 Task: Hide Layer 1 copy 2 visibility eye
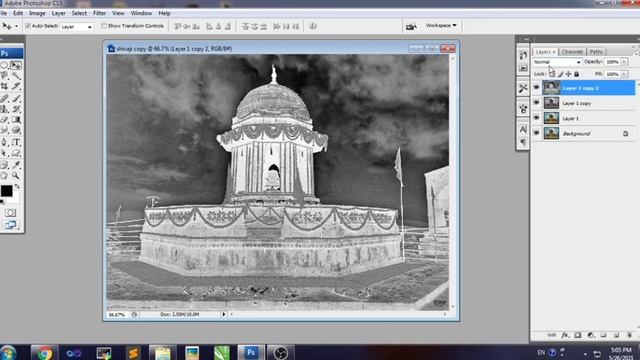coord(536,88)
